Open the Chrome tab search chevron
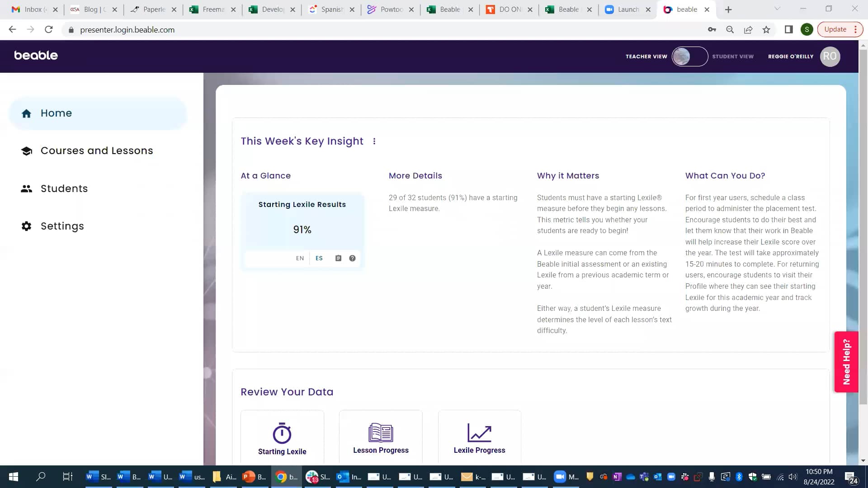The width and height of the screenshot is (868, 488). click(x=777, y=9)
